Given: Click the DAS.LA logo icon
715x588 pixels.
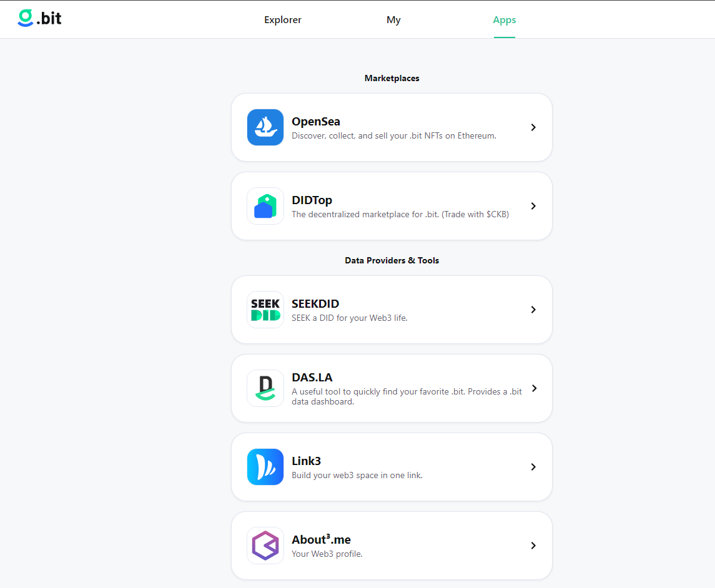Looking at the screenshot, I should 265,388.
